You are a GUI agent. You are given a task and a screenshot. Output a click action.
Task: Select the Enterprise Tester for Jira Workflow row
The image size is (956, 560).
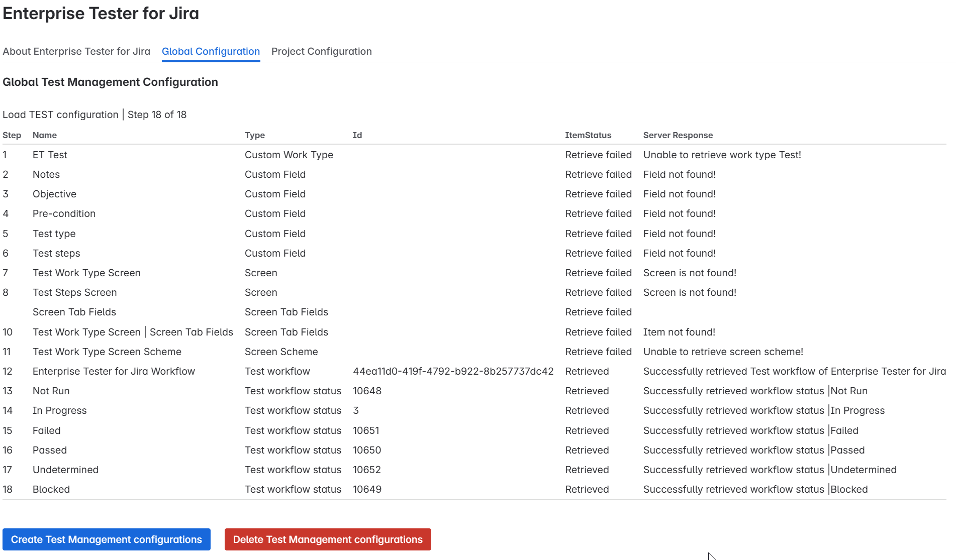[x=114, y=371]
